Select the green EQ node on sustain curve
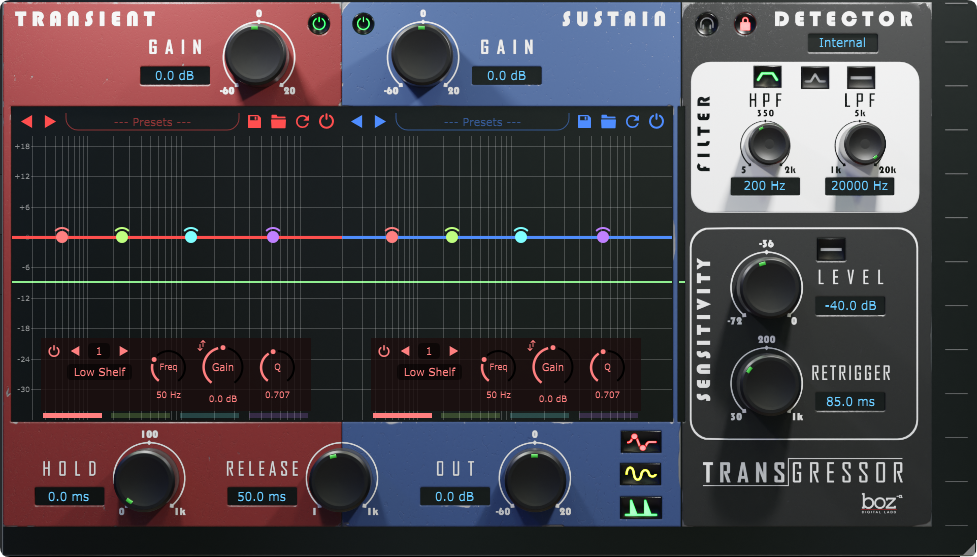977x557 pixels. pyautogui.click(x=452, y=236)
